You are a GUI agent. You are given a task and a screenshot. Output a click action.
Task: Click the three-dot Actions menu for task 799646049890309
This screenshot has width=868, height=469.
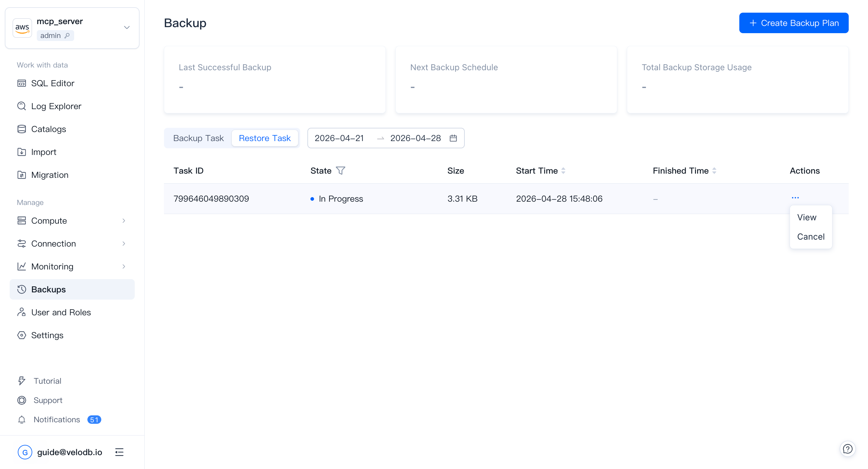click(x=796, y=197)
